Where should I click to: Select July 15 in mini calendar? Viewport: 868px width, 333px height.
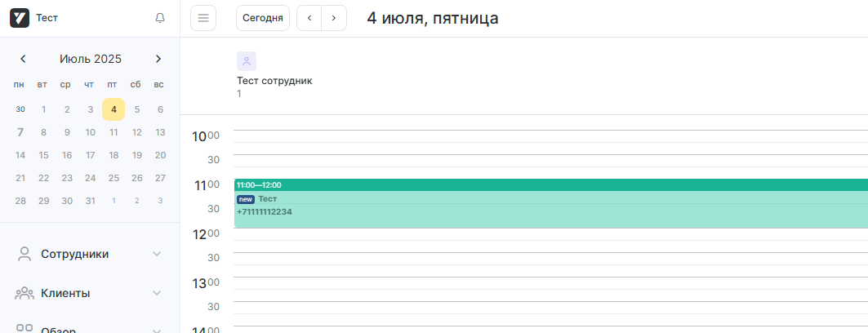(44, 155)
